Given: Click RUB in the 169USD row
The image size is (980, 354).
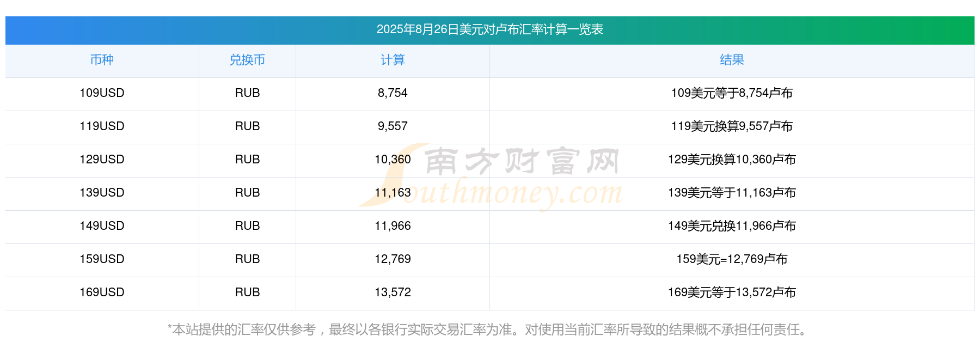Looking at the screenshot, I should click(x=247, y=292).
